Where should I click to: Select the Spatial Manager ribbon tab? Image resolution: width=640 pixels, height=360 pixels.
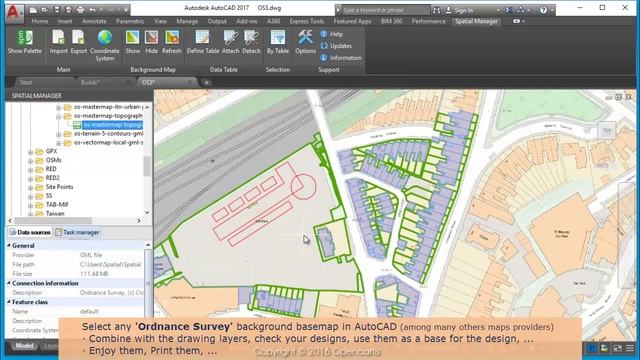pos(476,21)
